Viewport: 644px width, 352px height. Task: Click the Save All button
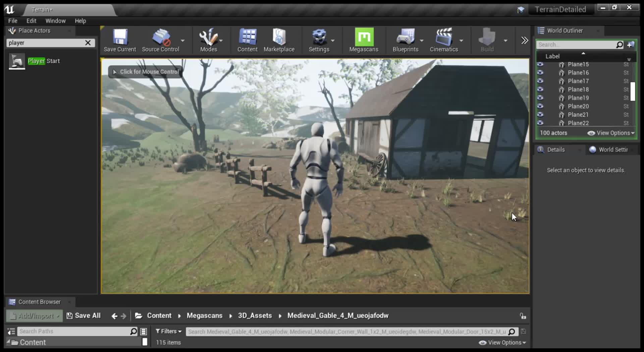tap(84, 315)
